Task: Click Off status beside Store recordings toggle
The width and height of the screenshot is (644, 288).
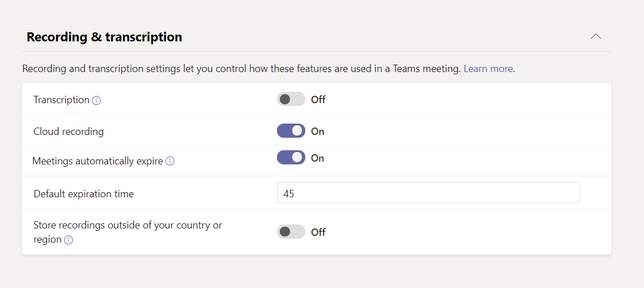Action: pyautogui.click(x=318, y=232)
